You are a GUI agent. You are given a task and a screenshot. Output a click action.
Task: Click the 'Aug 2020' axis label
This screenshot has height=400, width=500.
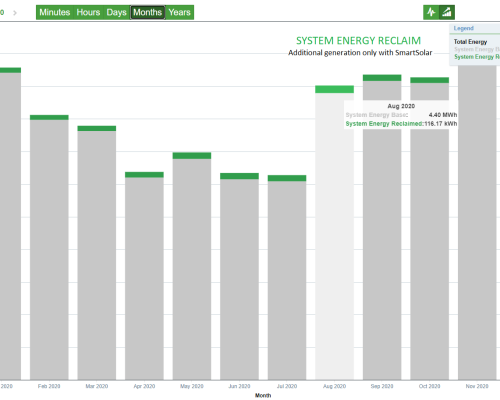[x=334, y=386]
